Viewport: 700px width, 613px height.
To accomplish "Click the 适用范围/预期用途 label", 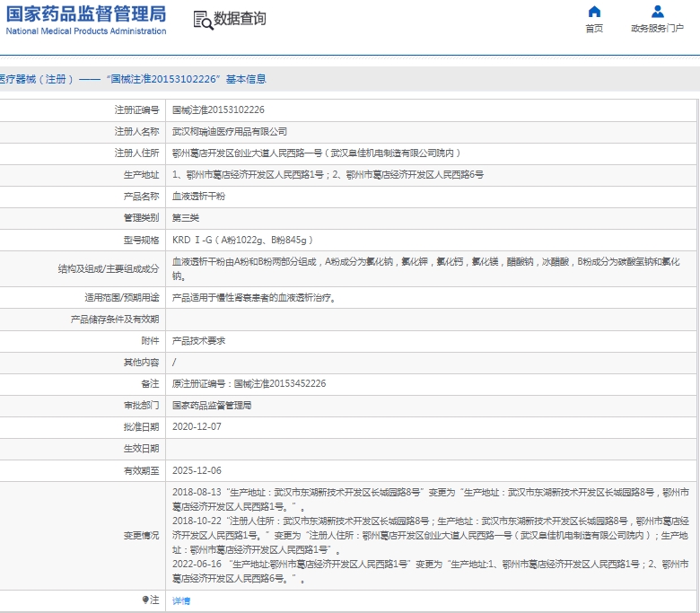I will click(x=122, y=297).
